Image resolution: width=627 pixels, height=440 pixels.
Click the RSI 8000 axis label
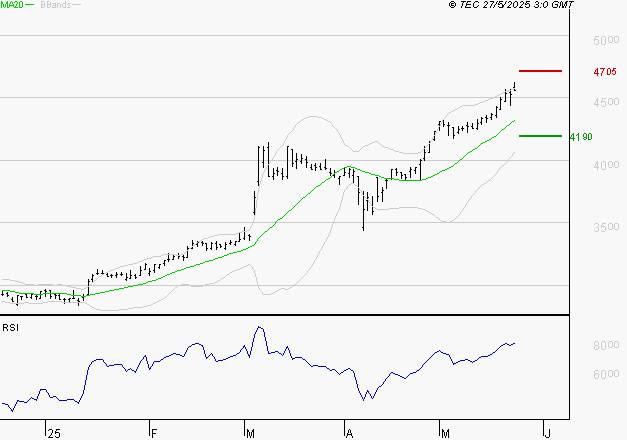(x=606, y=345)
